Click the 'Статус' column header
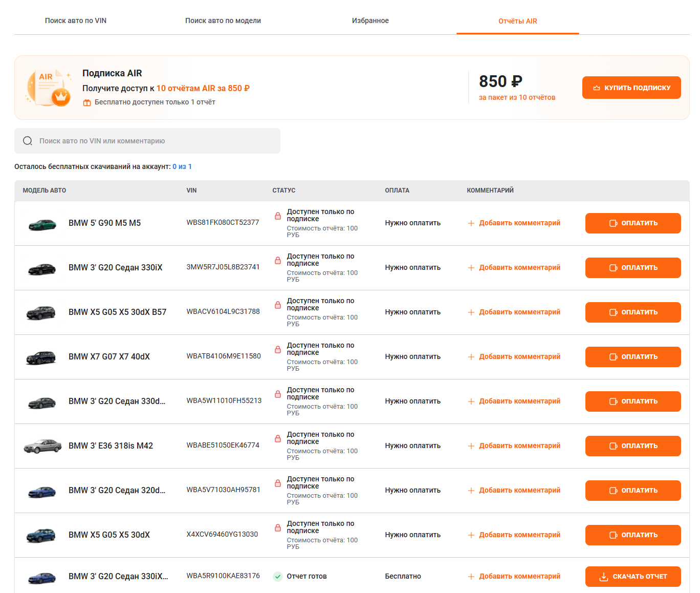 (284, 190)
